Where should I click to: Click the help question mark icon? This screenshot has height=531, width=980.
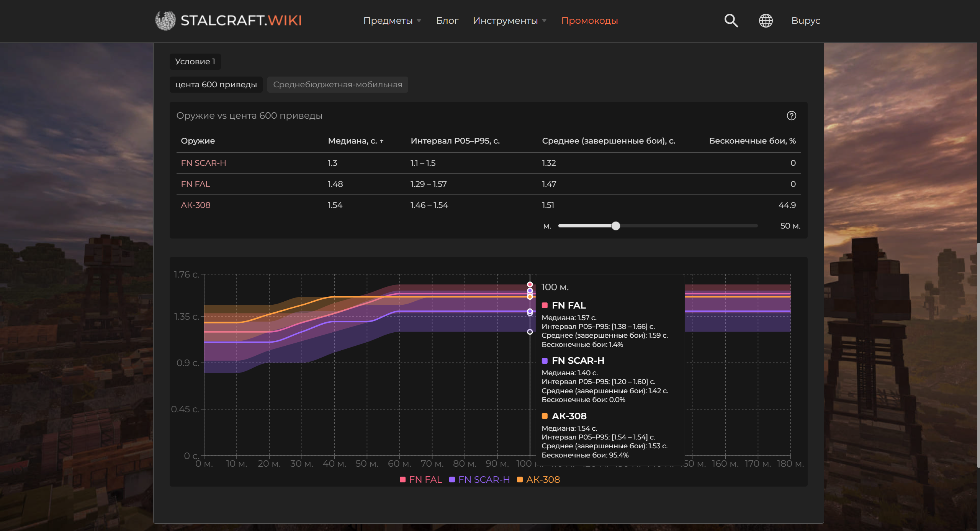click(x=791, y=116)
